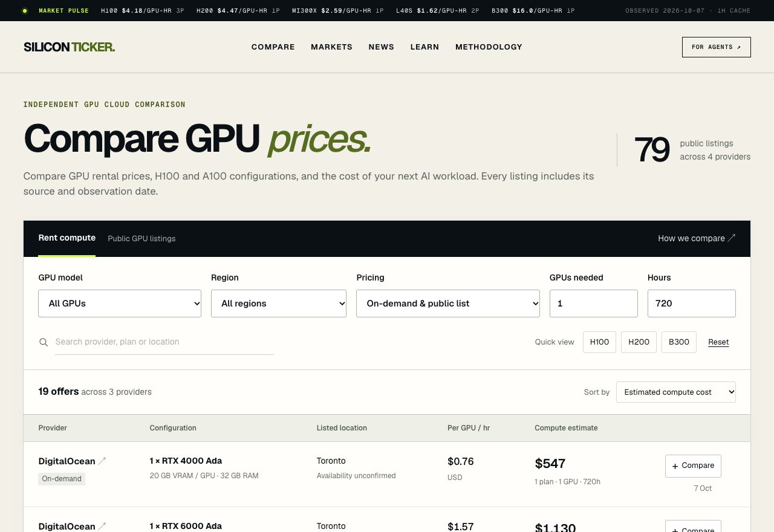Switch to Public GPU listings tab

click(x=141, y=239)
